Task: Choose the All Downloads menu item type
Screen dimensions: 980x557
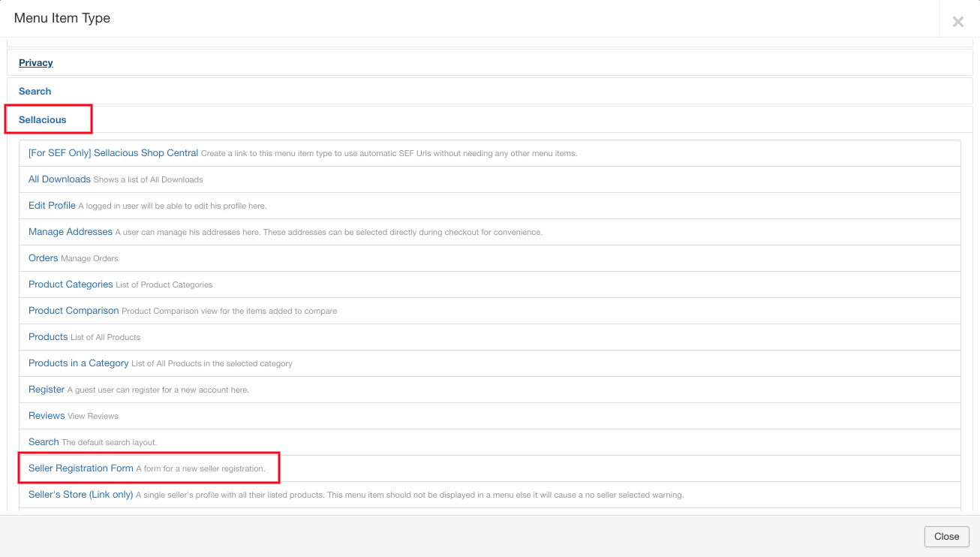Action: click(59, 179)
